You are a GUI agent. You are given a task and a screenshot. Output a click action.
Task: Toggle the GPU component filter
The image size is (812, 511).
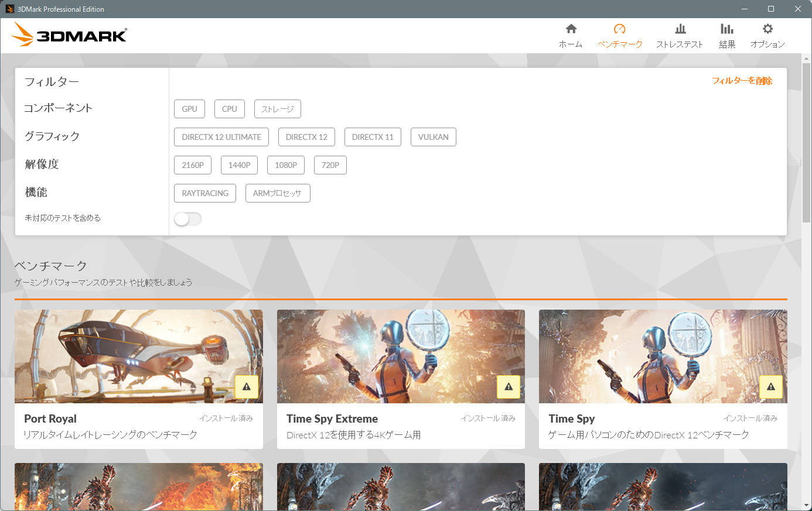190,109
